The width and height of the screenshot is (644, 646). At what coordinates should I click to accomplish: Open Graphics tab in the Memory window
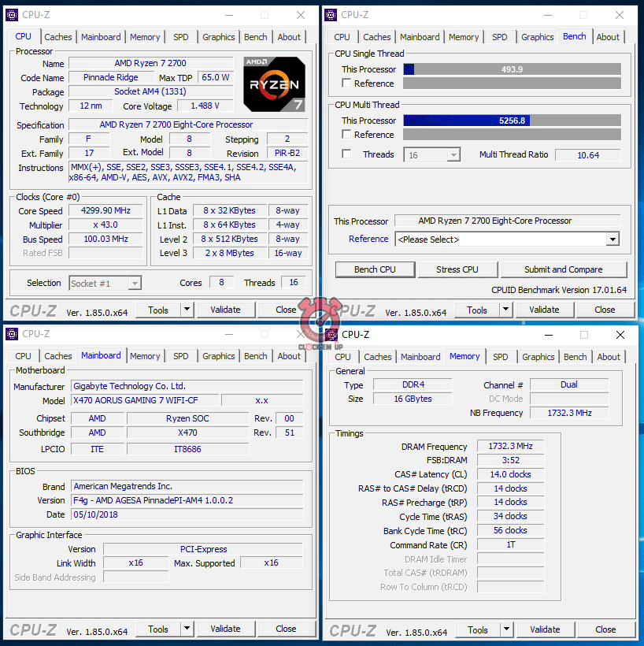point(538,357)
